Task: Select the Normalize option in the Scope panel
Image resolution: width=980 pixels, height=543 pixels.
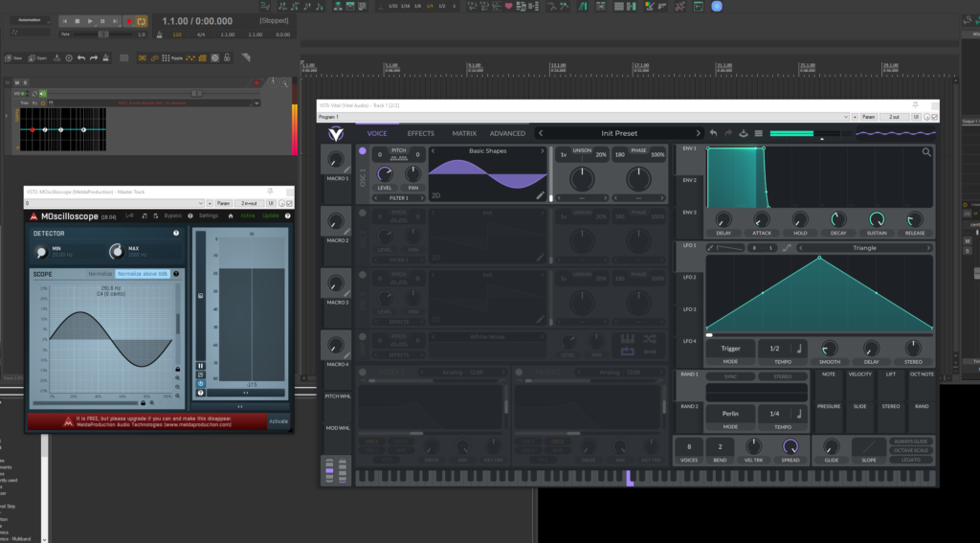Action: click(100, 274)
